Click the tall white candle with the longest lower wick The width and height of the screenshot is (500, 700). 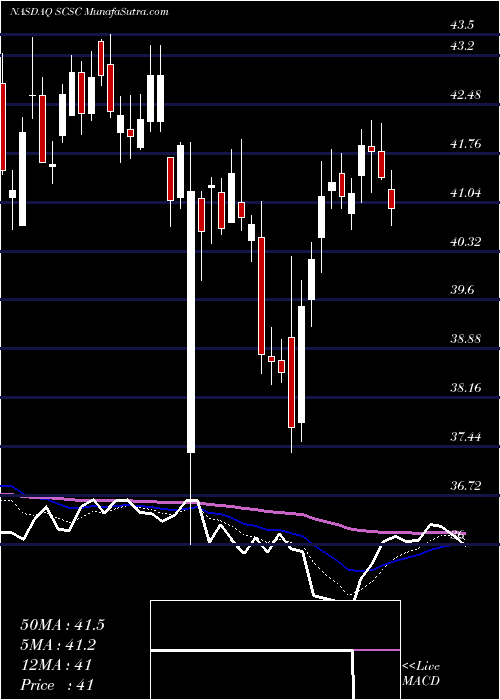pos(191,321)
